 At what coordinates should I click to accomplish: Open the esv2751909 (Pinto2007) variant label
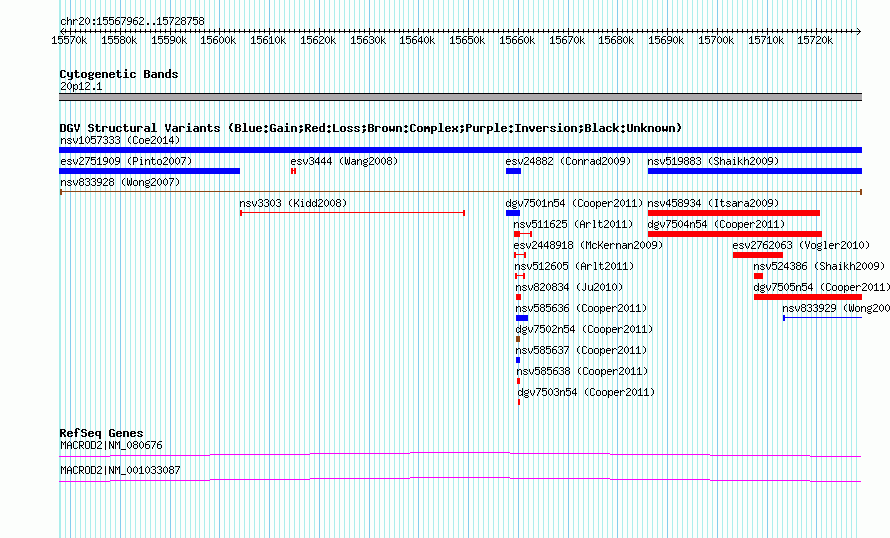tap(126, 161)
